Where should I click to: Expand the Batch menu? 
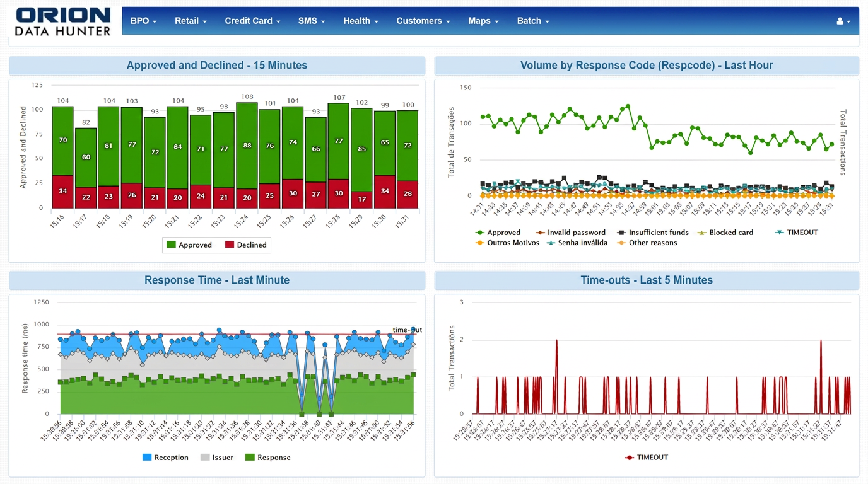(533, 21)
